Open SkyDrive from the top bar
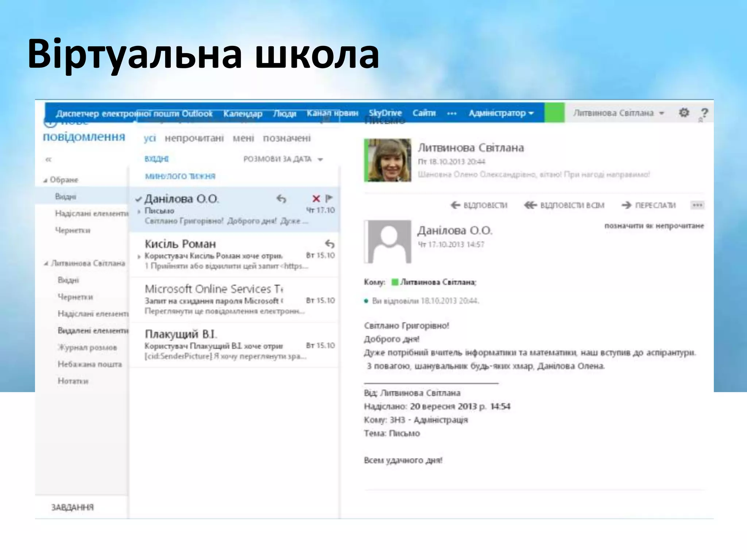The image size is (747, 560). (385, 113)
